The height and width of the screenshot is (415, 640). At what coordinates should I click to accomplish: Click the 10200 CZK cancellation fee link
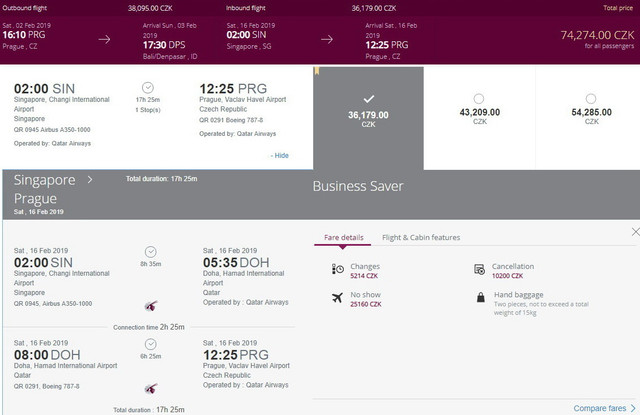coord(507,276)
